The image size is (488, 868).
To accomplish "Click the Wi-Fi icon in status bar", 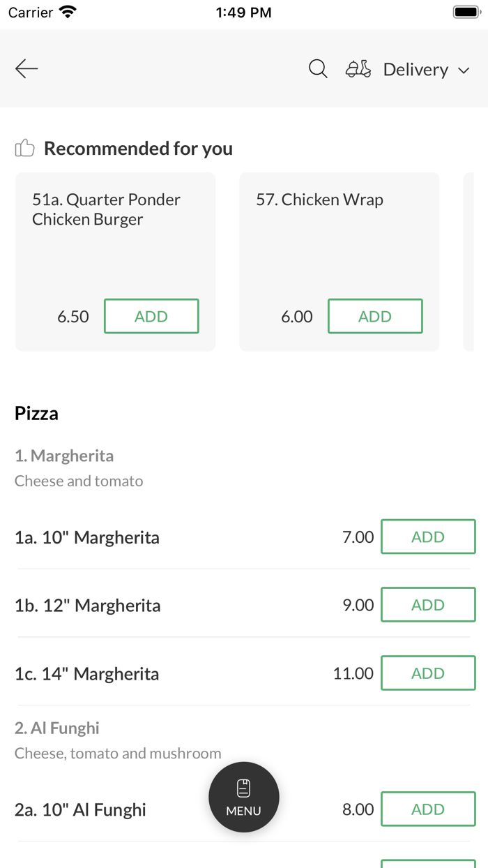I will [x=68, y=10].
